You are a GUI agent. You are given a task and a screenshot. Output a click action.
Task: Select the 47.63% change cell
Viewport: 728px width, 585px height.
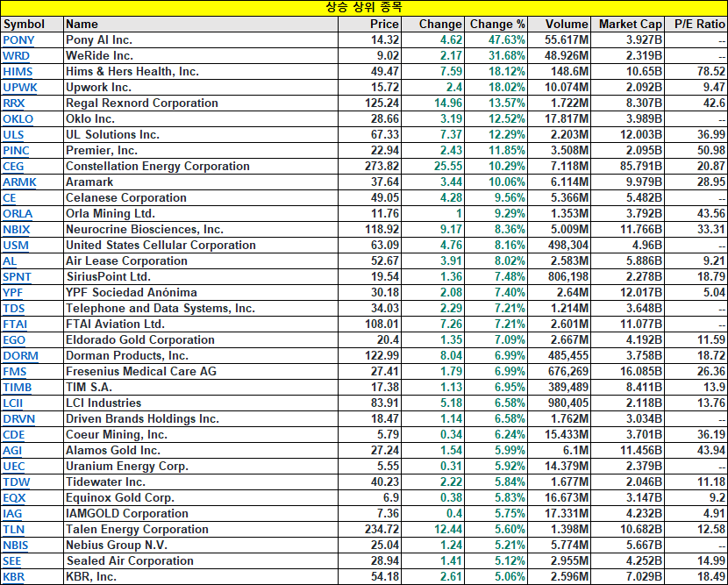point(496,40)
